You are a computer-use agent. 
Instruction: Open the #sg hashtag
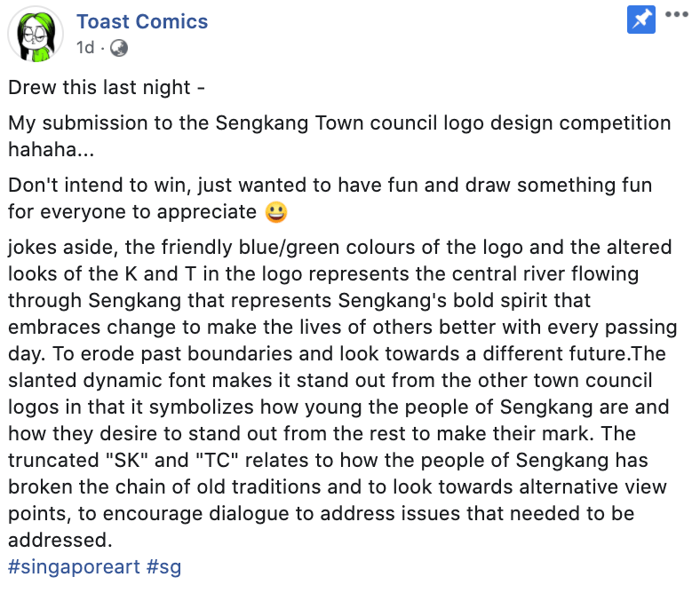(164, 565)
